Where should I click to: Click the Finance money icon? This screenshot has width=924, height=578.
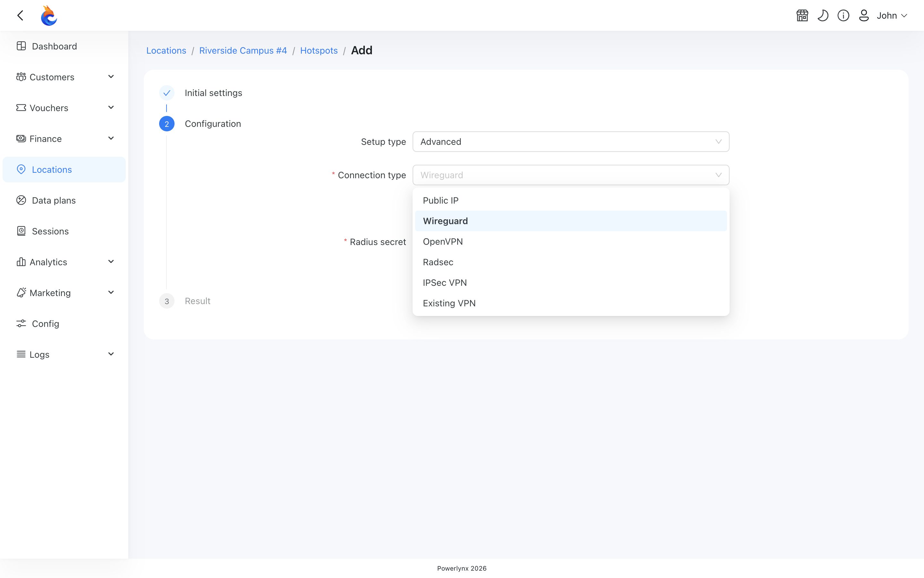pos(21,139)
